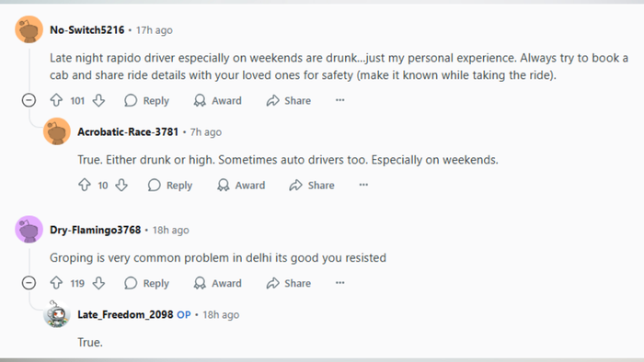
Task: Upvote Dry-Flamingo3768's comment
Action: click(56, 283)
